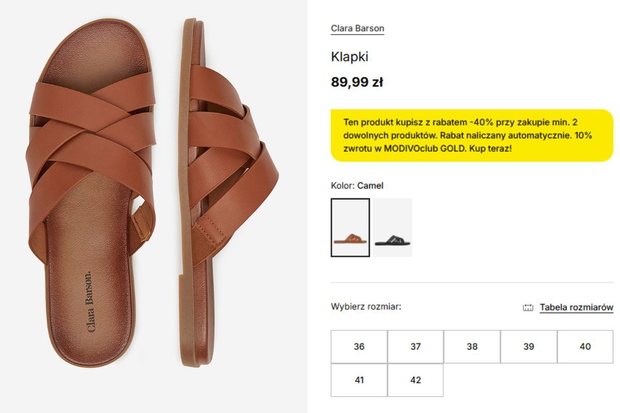
Task: Select size 42
Action: tap(416, 380)
